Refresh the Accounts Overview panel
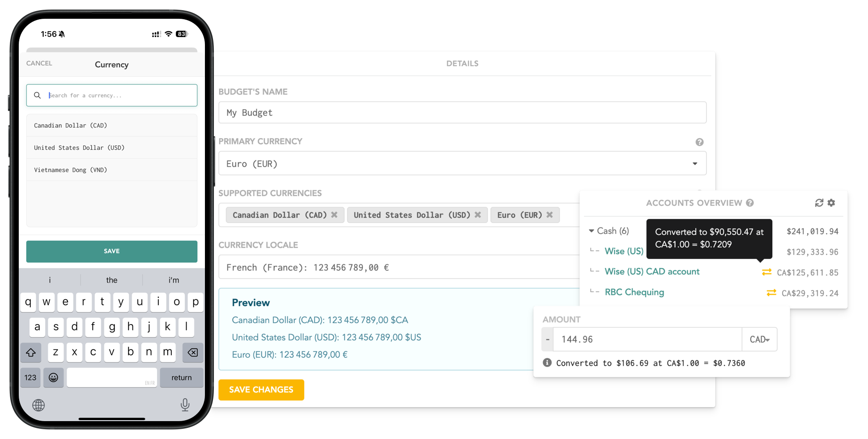 (819, 203)
